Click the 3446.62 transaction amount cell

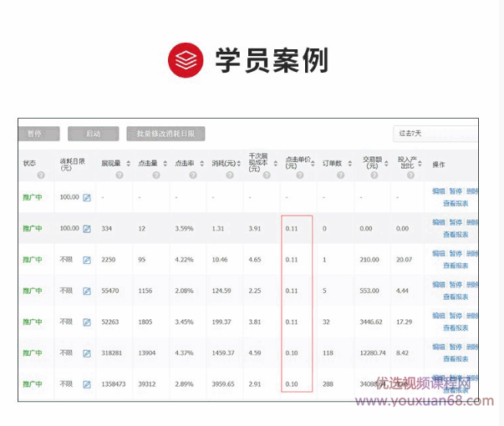click(x=371, y=322)
